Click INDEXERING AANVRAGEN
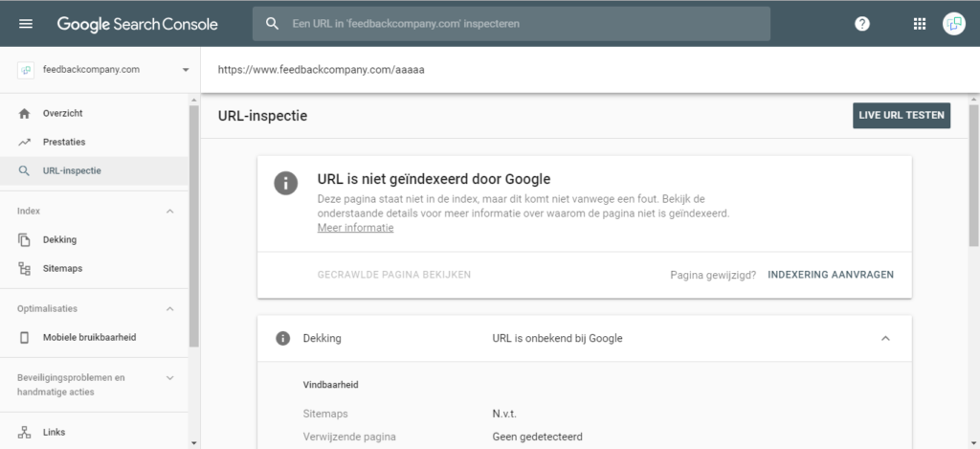Screen dimensions: 980x449 pos(831,275)
